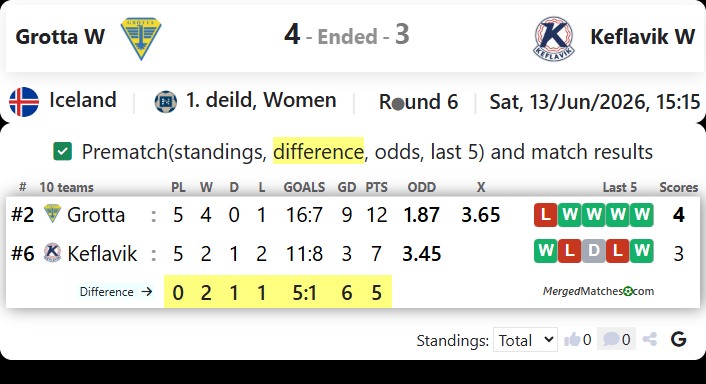
Task: Uncheck the Prematch standings checkbox
Action: pyautogui.click(x=62, y=151)
